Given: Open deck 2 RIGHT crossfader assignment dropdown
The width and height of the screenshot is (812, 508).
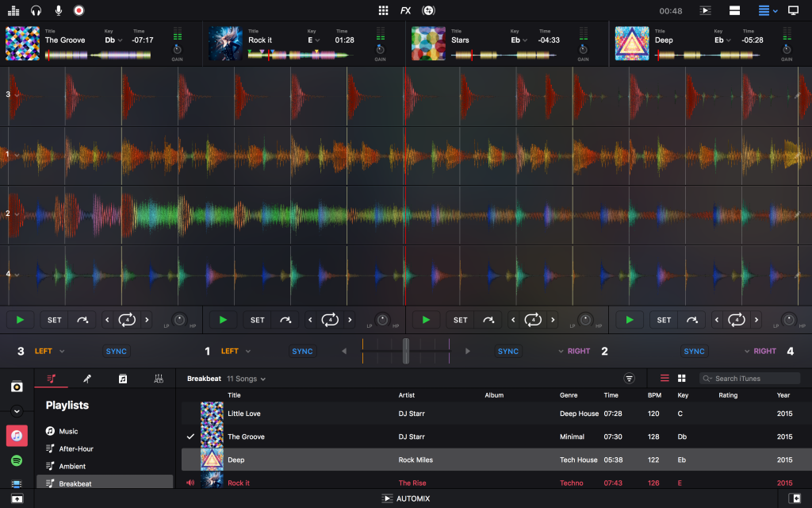Looking at the screenshot, I should tap(574, 351).
